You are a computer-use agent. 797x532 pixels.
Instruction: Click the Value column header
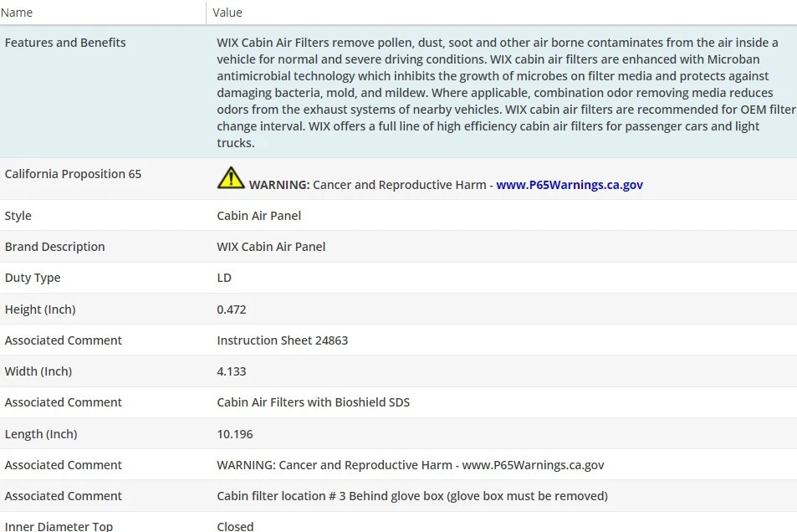pos(227,13)
